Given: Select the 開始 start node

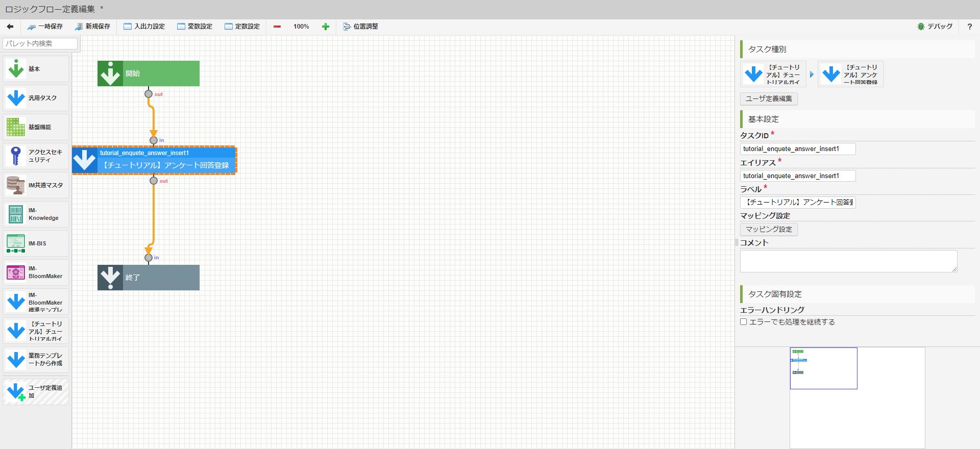Looking at the screenshot, I should pos(149,73).
